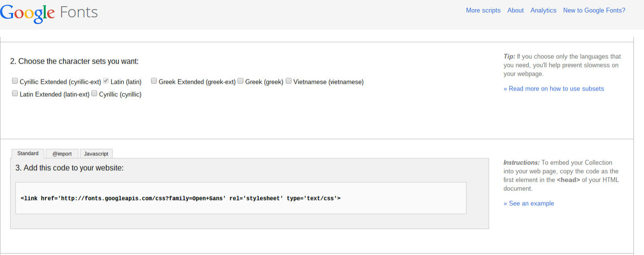Switch to the Javascript tab
The height and width of the screenshot is (255, 644).
coord(96,154)
